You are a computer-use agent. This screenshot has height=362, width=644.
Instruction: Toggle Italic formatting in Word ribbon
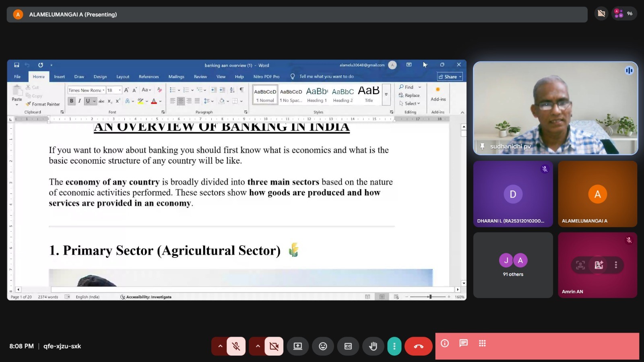click(79, 101)
